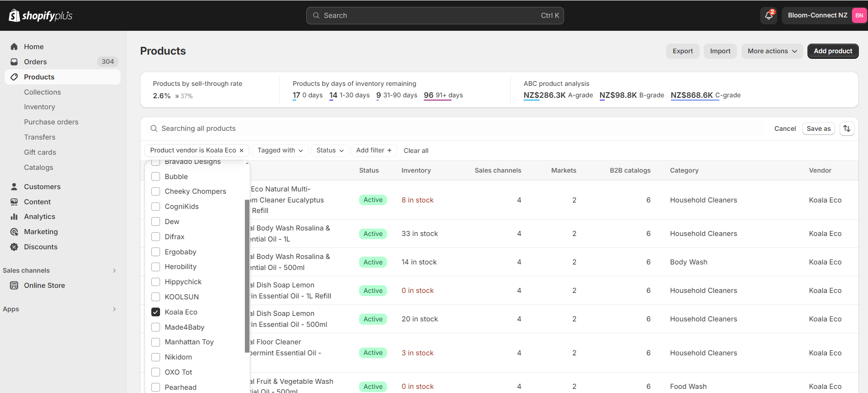Click the Content icon in sidebar
868x393 pixels.
point(14,202)
